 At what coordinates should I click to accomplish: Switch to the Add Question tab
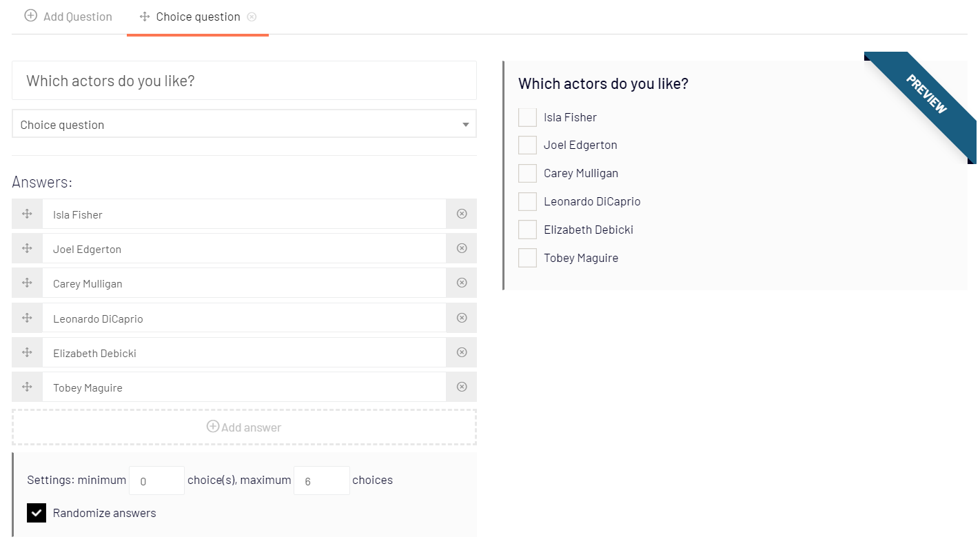(68, 17)
